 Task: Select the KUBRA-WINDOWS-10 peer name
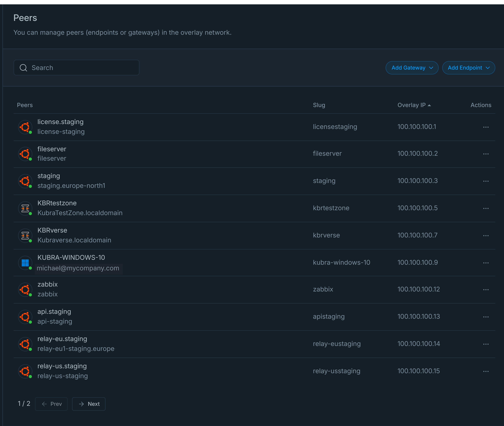71,257
